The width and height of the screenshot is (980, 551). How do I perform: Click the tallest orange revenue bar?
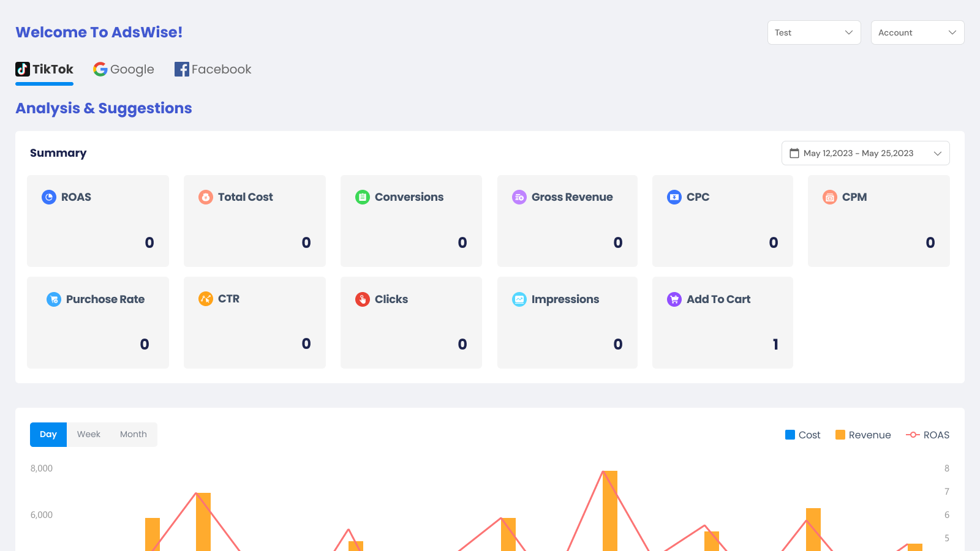[610, 511]
